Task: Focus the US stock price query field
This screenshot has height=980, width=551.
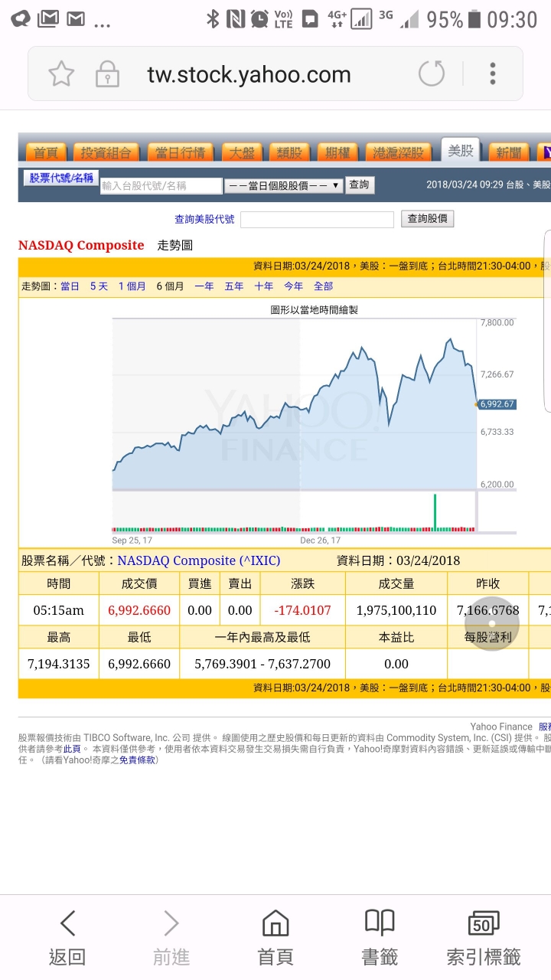Action: (x=318, y=220)
